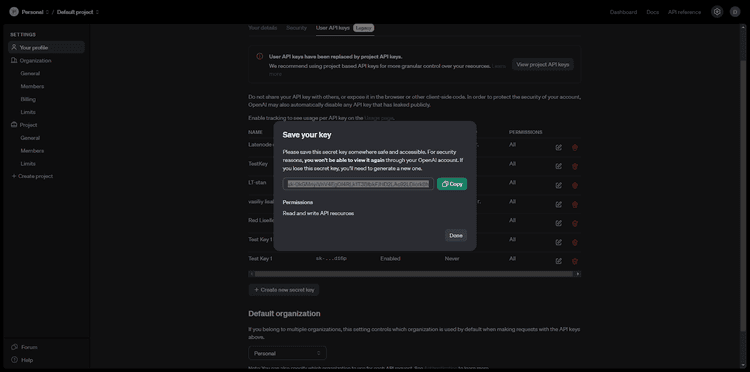The width and height of the screenshot is (750, 372).
Task: Edit the Latenode key with the pencil icon
Action: pyautogui.click(x=558, y=147)
